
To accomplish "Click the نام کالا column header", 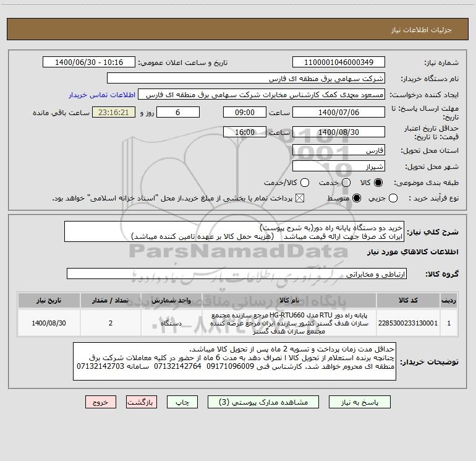I will point(289,300).
